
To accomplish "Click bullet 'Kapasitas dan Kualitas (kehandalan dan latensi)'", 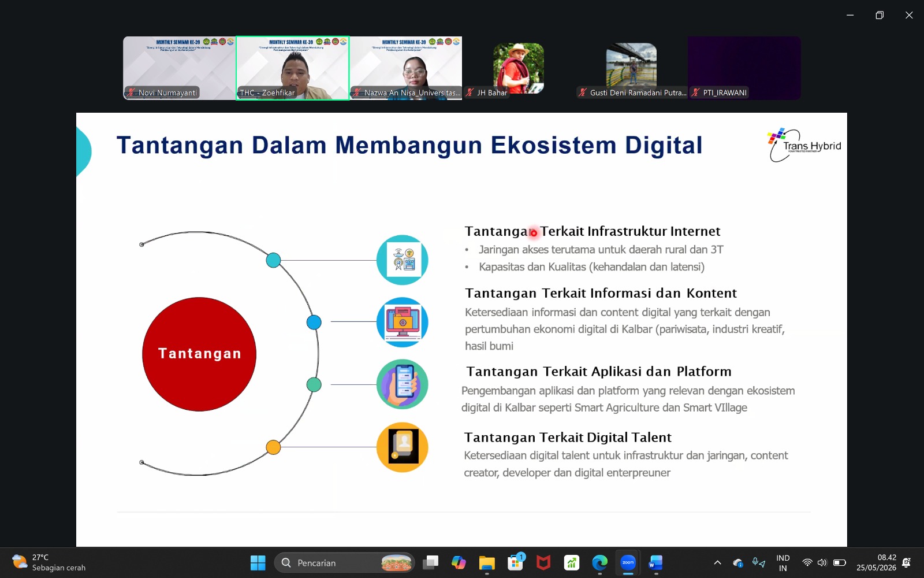I will pos(592,267).
